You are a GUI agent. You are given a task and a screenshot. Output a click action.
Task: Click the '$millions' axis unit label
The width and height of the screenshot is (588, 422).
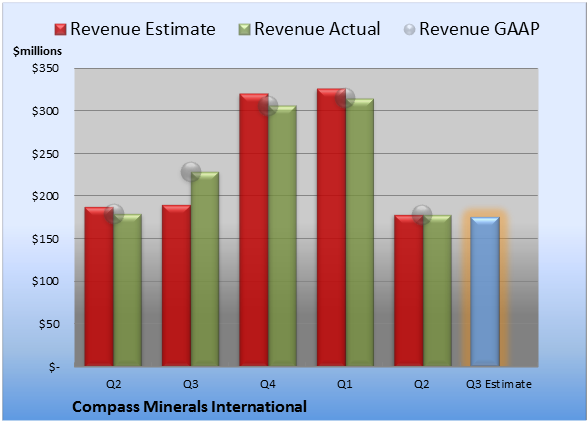(37, 51)
